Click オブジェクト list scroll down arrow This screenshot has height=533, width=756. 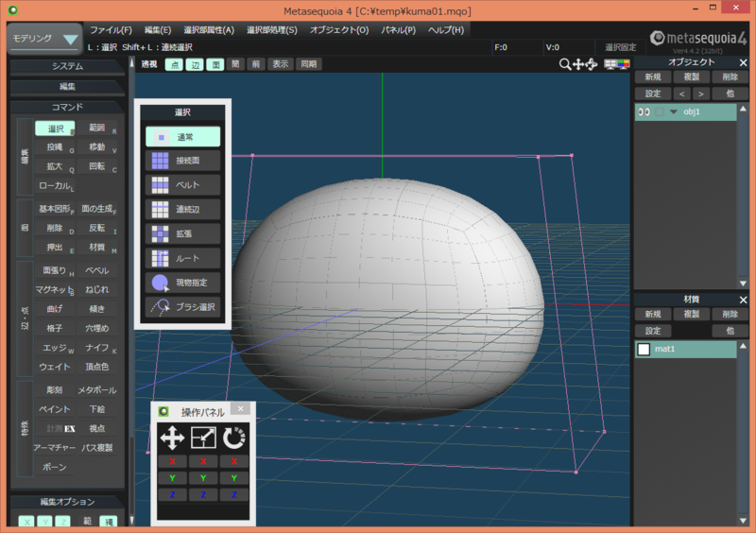pos(743,284)
